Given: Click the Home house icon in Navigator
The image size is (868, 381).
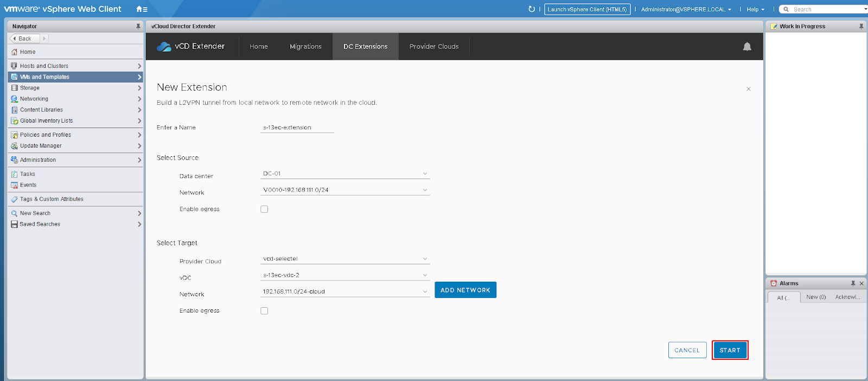Looking at the screenshot, I should (14, 52).
